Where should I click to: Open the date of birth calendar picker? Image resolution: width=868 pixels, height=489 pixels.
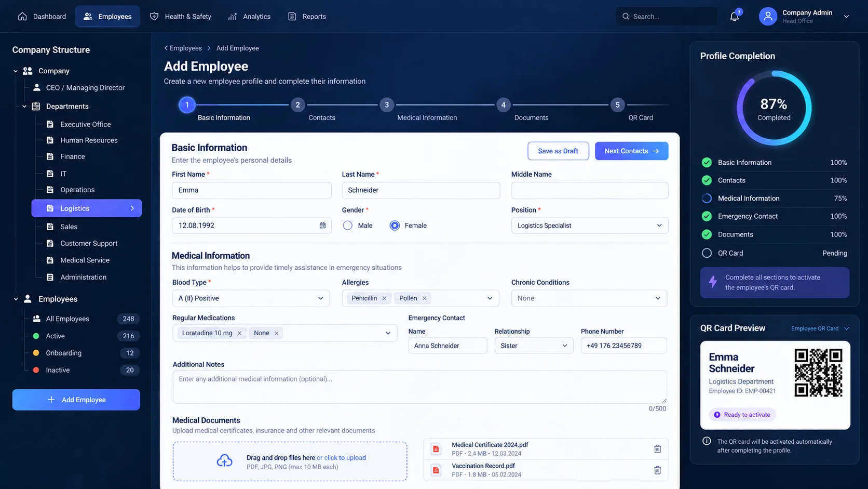click(x=322, y=226)
